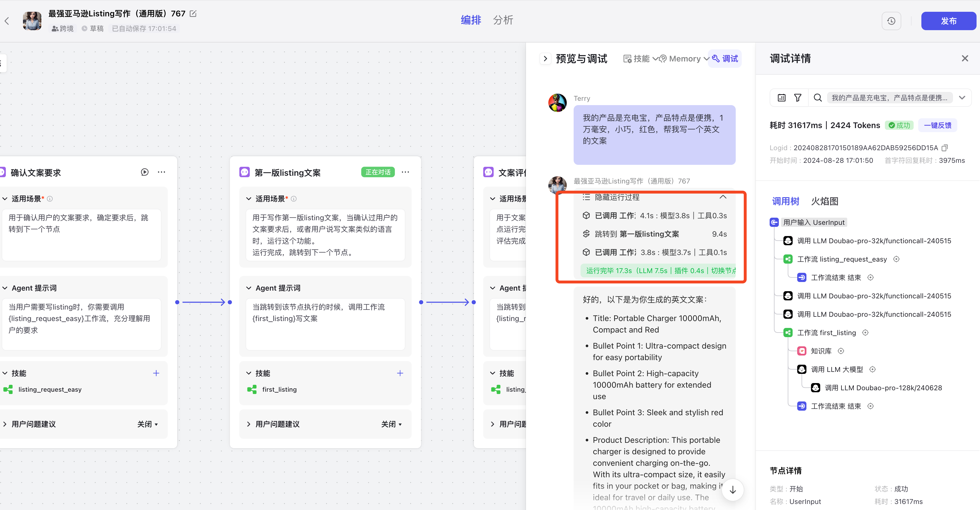Viewport: 980px width, 510px height.
Task: Click the info icon beside 适用场景 in 第一版listing文案
Action: (x=293, y=199)
